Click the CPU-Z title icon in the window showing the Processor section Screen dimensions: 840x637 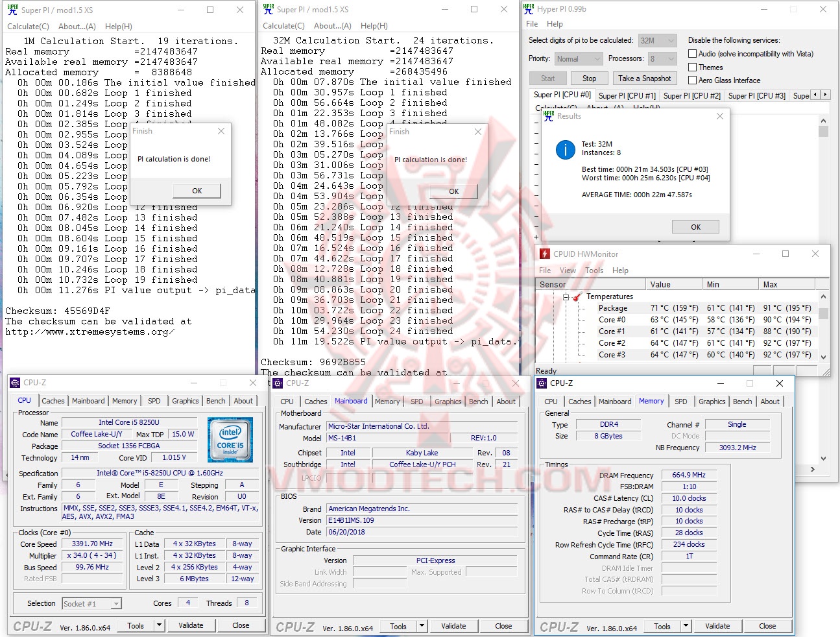coord(16,383)
